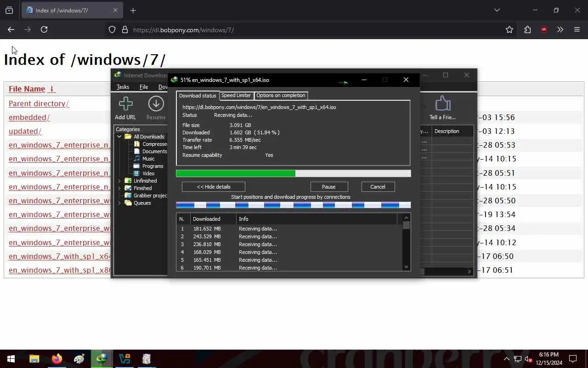The height and width of the screenshot is (368, 588).
Task: Click the uBlock Origin toolbar icon
Action: [544, 29]
